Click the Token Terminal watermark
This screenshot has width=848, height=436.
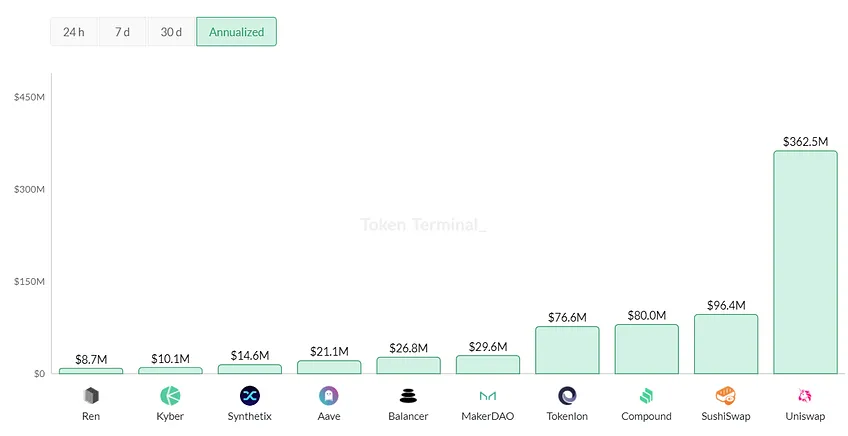click(x=423, y=224)
